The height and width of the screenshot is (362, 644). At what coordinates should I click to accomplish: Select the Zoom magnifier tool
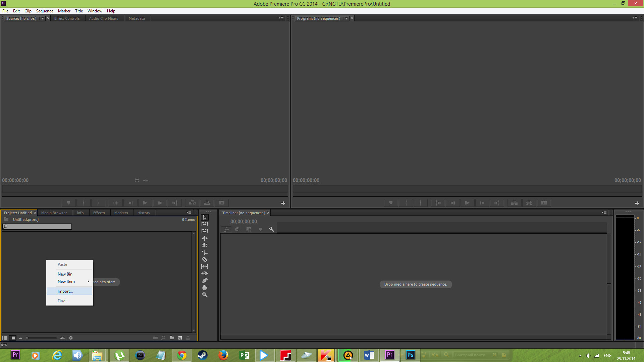[205, 295]
